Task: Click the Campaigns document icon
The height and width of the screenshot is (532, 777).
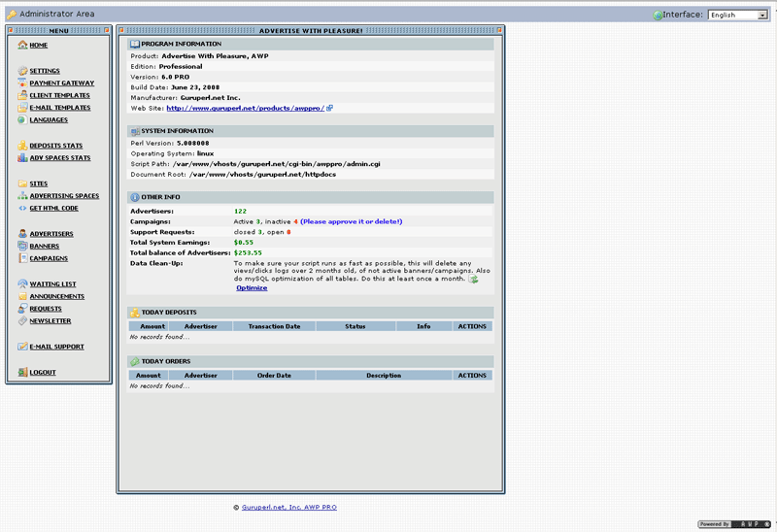Action: coord(22,258)
